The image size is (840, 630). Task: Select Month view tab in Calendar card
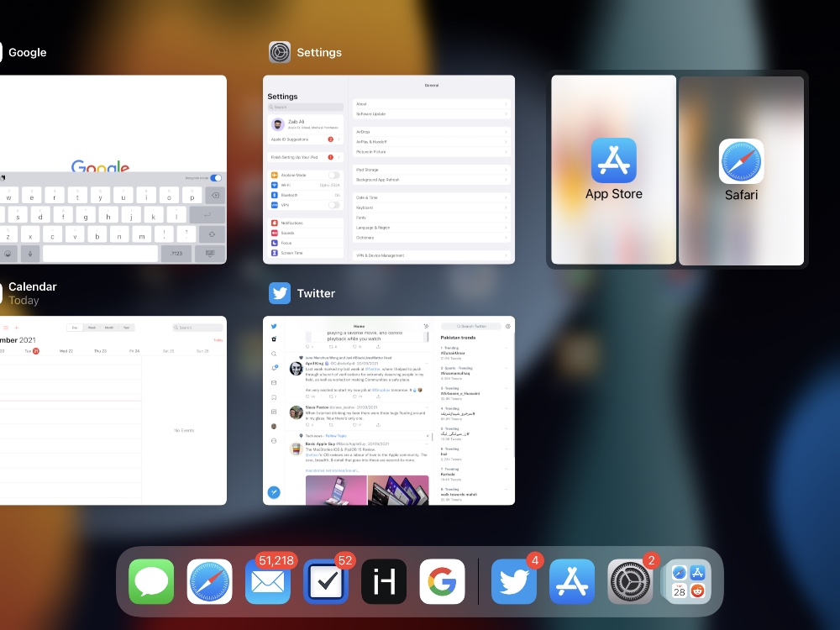click(108, 328)
